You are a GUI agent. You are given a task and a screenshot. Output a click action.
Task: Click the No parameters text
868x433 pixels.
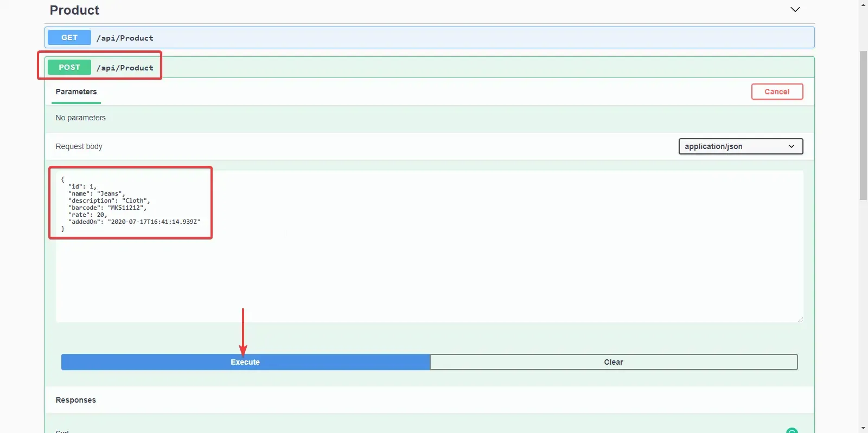point(81,118)
